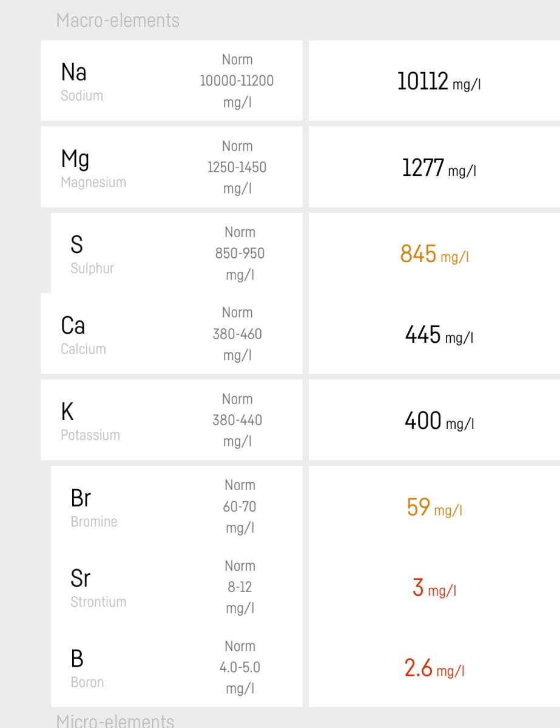560x728 pixels.
Task: Select the K Potassium element card
Action: pyautogui.click(x=171, y=420)
